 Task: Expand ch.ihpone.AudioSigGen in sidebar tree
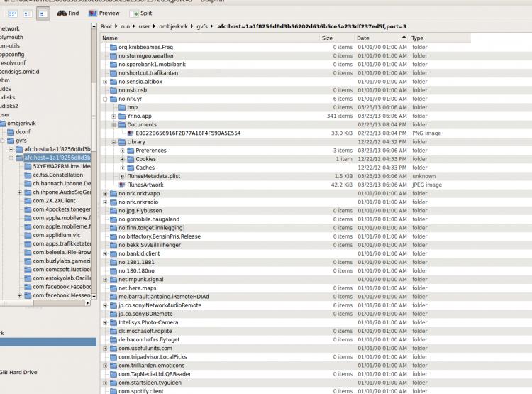(x=20, y=192)
